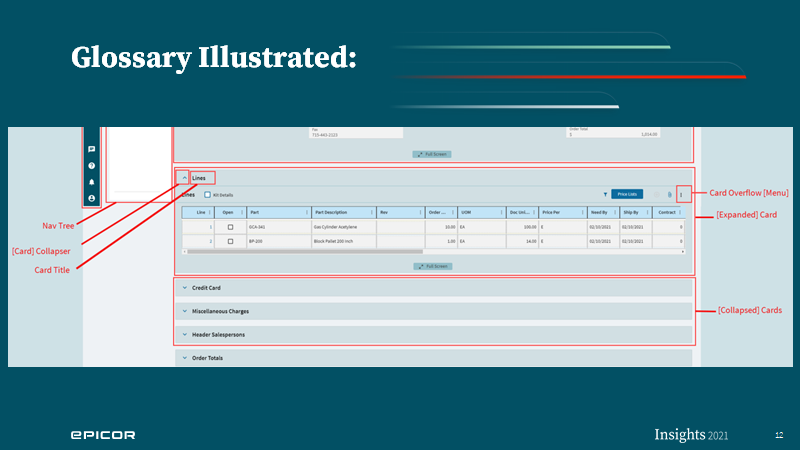This screenshot has height=450, width=800.
Task: Click the Lines card title
Action: (199, 178)
